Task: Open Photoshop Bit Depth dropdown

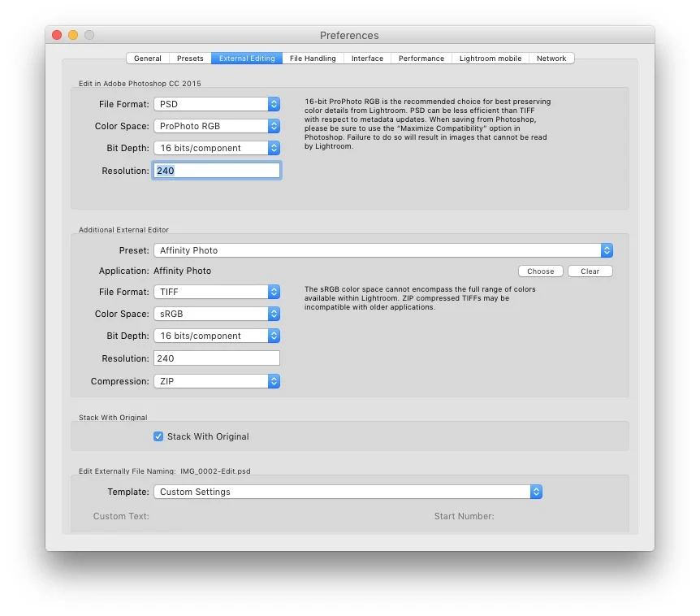Action: pyautogui.click(x=217, y=148)
